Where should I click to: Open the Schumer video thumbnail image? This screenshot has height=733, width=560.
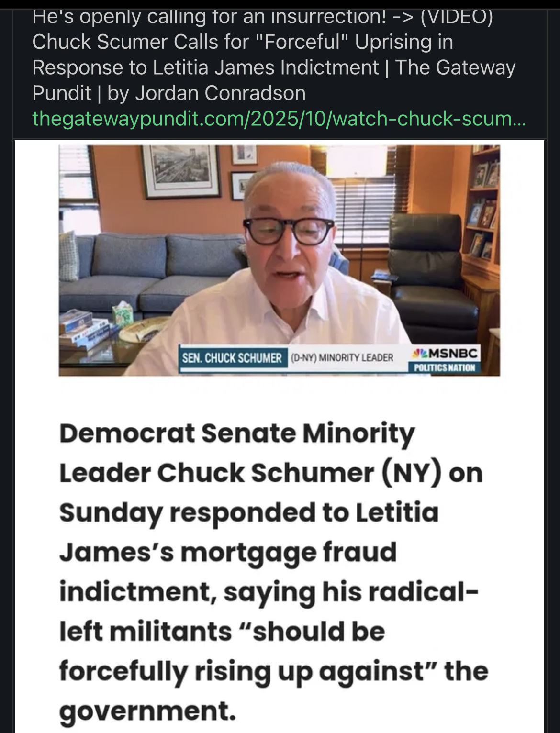(279, 260)
